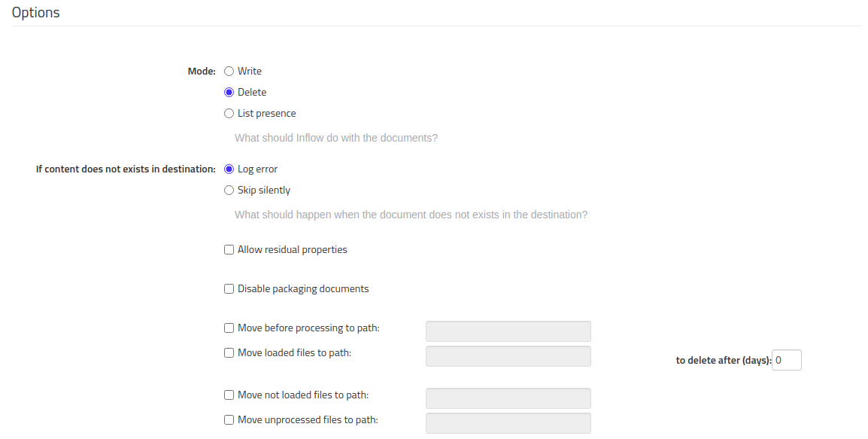The width and height of the screenshot is (868, 439).
Task: Click the delete after days field
Action: (x=786, y=360)
